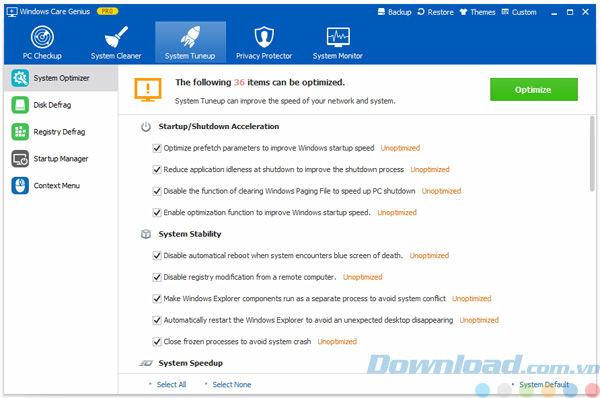Uncheck Reduce application idleness at shutdown

click(x=157, y=170)
